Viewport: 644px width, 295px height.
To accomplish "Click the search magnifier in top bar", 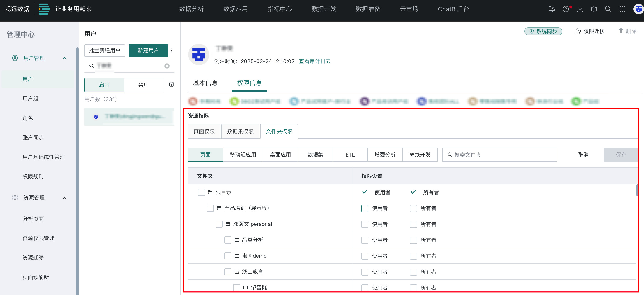I will 608,9.
